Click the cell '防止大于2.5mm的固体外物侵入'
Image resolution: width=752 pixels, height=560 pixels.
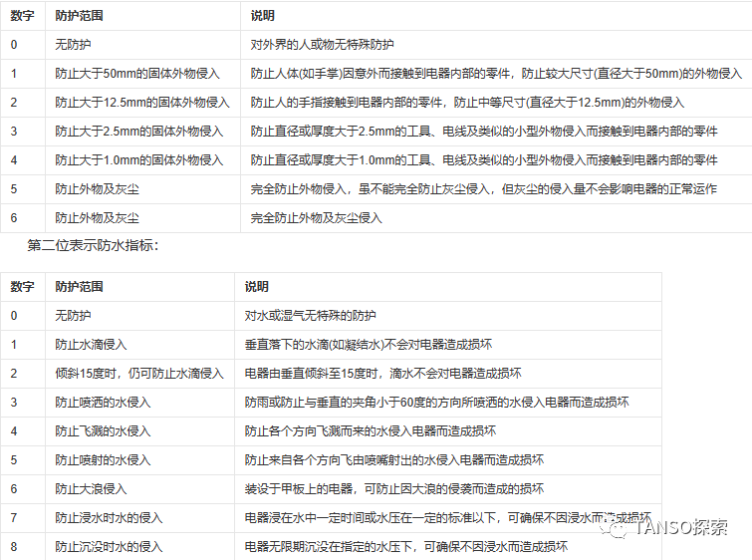tap(139, 131)
